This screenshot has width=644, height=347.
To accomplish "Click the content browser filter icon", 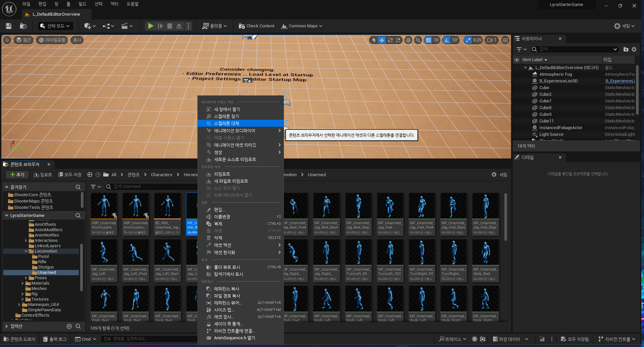I will (96, 187).
